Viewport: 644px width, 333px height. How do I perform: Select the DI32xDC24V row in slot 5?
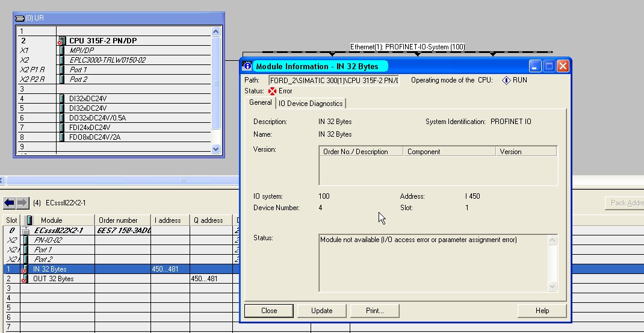[114, 108]
